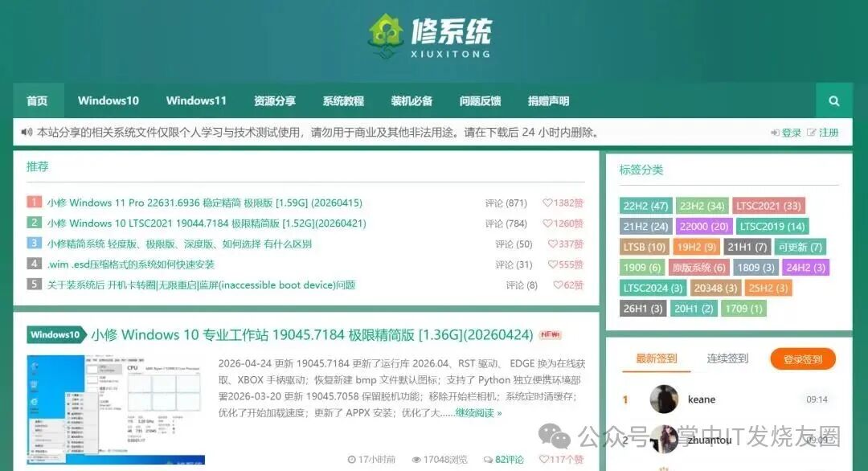Screen dimensions: 868x471
Task: Open 捐赠声明 nav item
Action: pos(549,100)
